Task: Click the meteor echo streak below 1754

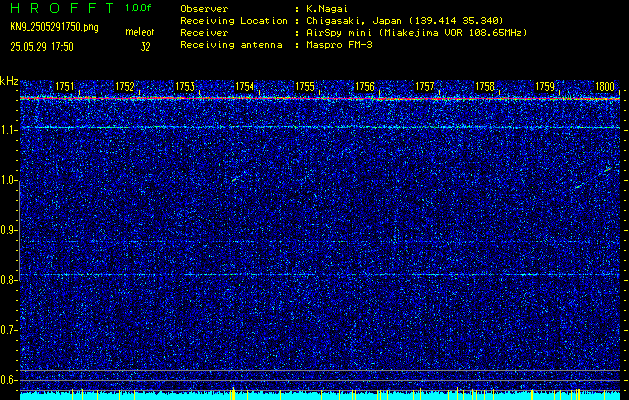Action: pyautogui.click(x=235, y=179)
